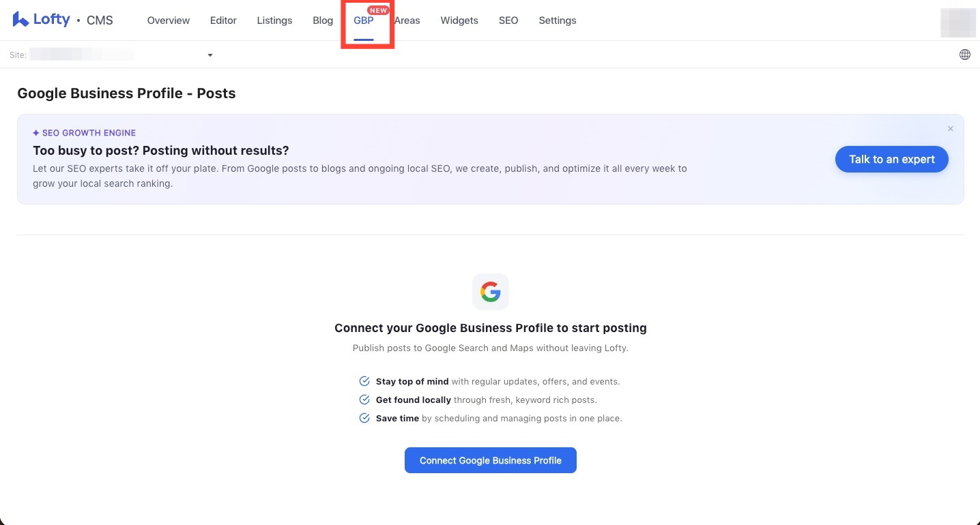
Task: Click the 'Google Business Profile - Posts' heading
Action: [126, 93]
